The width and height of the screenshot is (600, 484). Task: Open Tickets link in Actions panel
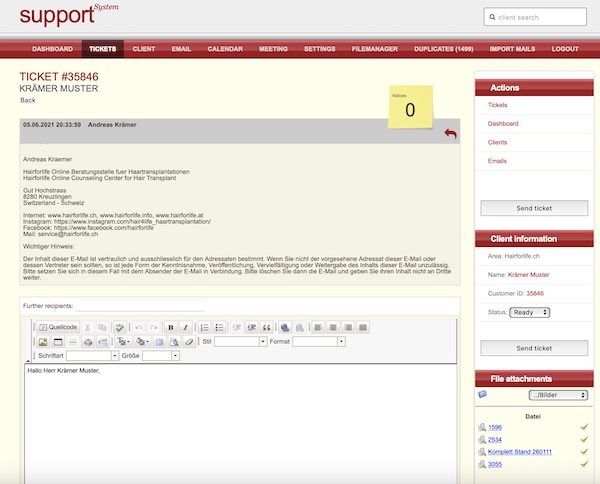pyautogui.click(x=497, y=105)
